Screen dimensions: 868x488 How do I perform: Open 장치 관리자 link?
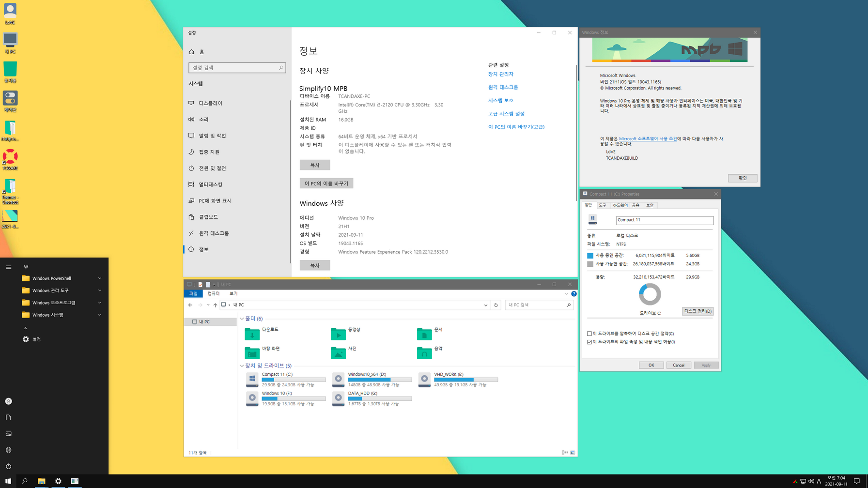(x=501, y=74)
